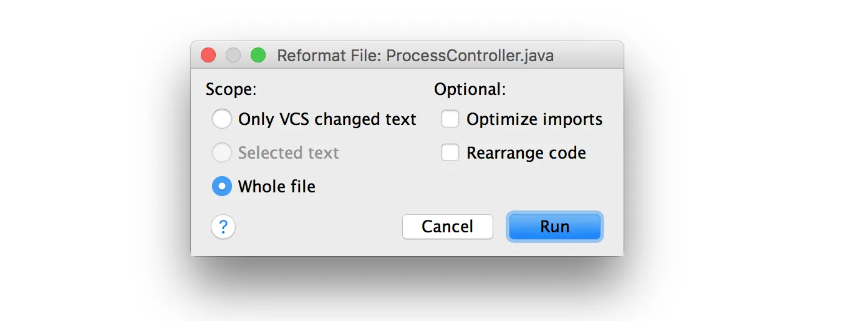The width and height of the screenshot is (868, 321).
Task: Click the green zoom window button
Action: (258, 56)
